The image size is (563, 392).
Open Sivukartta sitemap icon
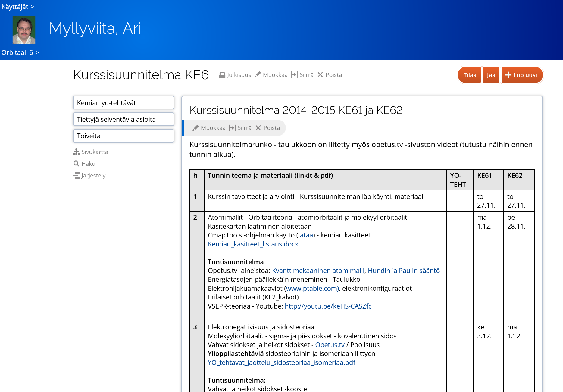76,152
